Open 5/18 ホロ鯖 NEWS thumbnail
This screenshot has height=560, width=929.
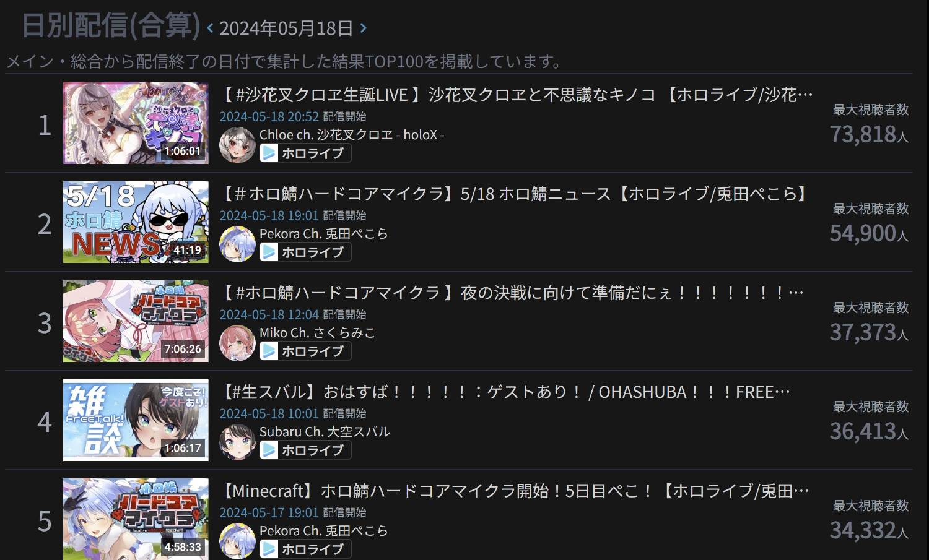[x=136, y=222]
